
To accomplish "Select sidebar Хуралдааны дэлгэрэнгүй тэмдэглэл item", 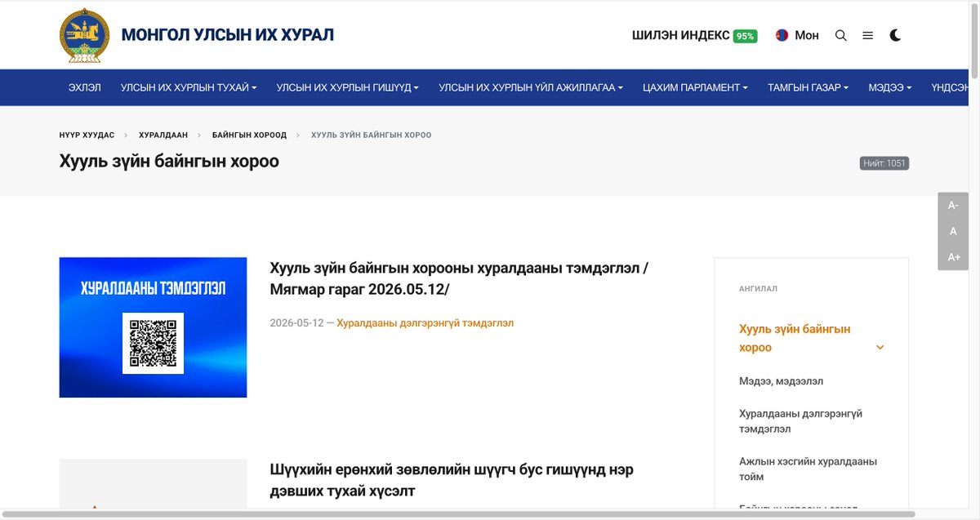I will click(x=800, y=421).
